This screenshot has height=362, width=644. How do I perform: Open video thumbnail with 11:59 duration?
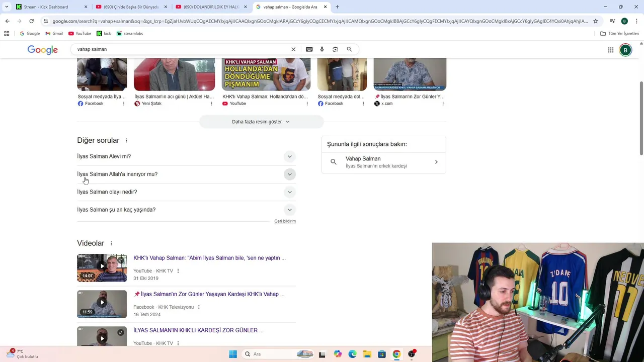click(102, 304)
